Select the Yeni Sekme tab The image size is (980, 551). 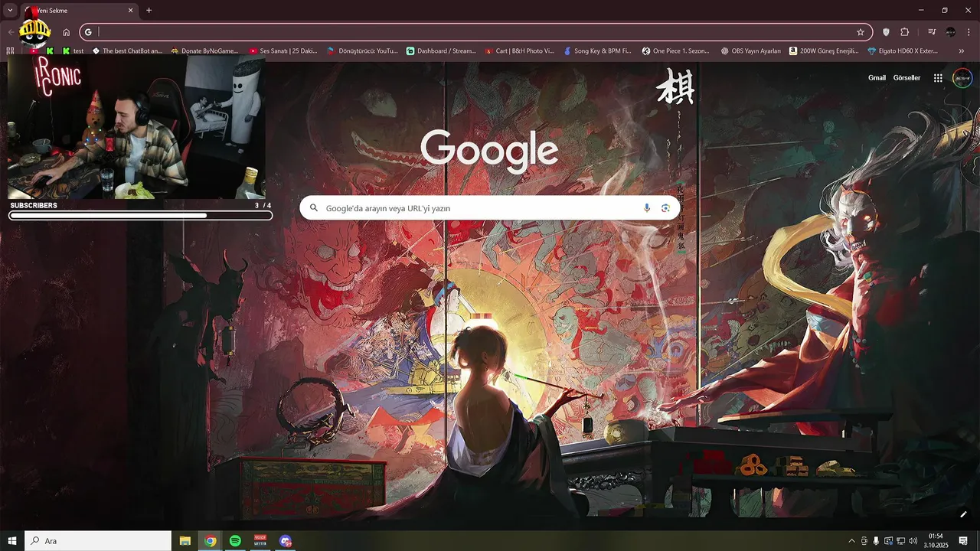(x=80, y=11)
